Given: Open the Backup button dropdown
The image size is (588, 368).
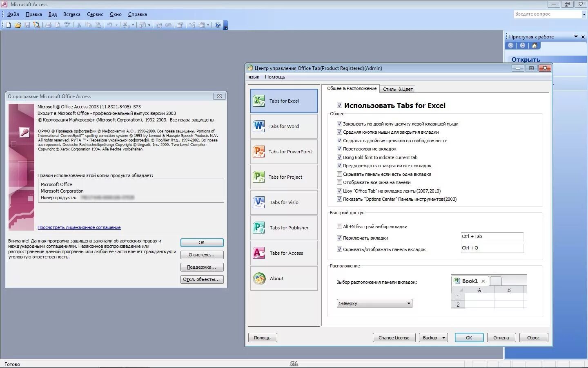Looking at the screenshot, I should pos(444,338).
